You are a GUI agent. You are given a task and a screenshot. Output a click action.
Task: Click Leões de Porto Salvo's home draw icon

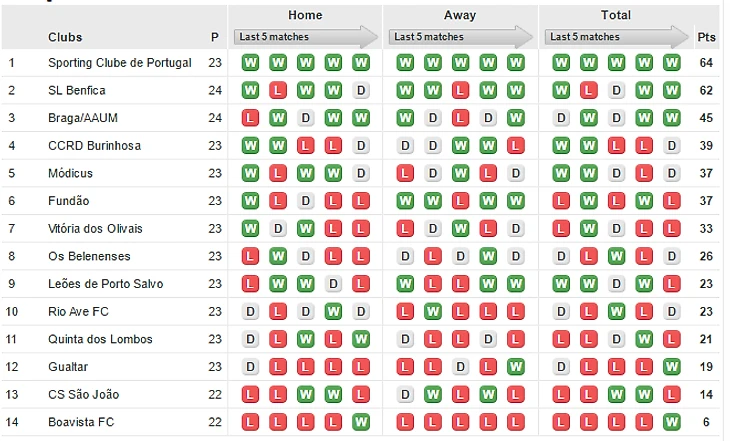333,284
